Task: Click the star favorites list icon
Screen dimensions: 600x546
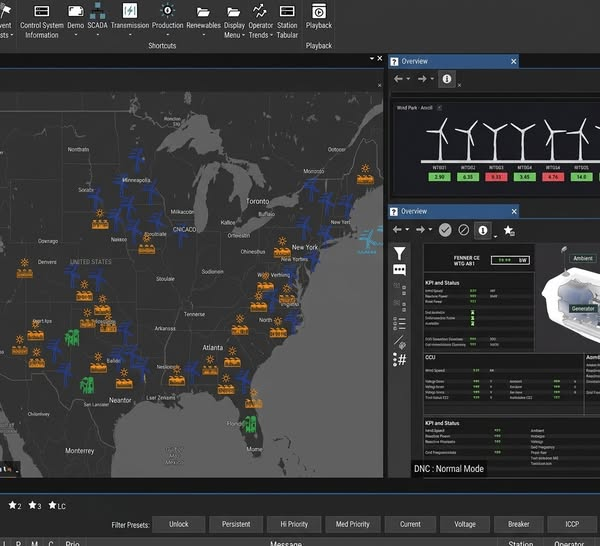Action: 509,230
